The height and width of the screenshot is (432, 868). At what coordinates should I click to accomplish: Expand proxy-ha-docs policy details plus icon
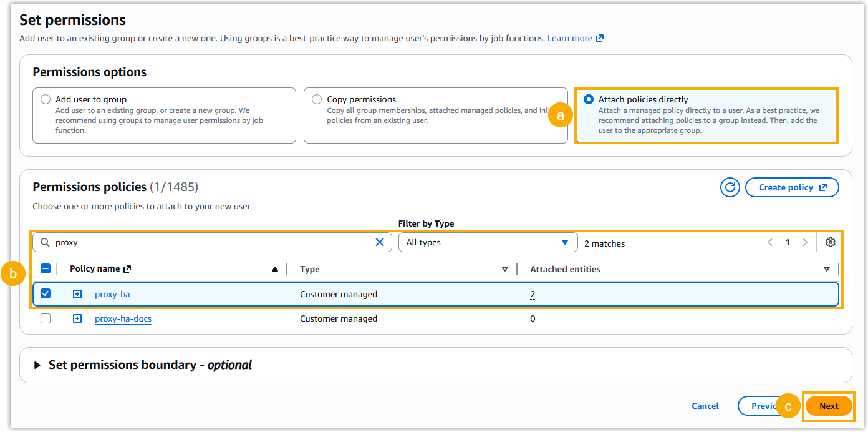[77, 318]
